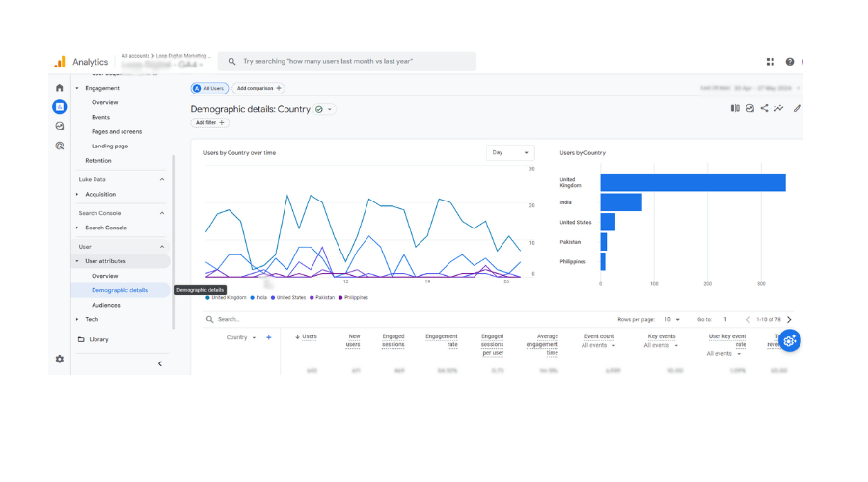Go to next page of table rows
This screenshot has height=482, width=868.
pyautogui.click(x=789, y=320)
